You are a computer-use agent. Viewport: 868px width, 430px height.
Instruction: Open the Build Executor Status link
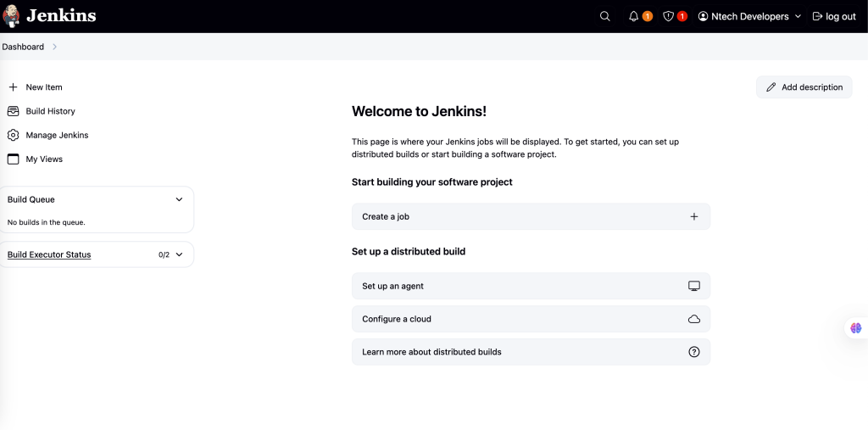pyautogui.click(x=49, y=255)
